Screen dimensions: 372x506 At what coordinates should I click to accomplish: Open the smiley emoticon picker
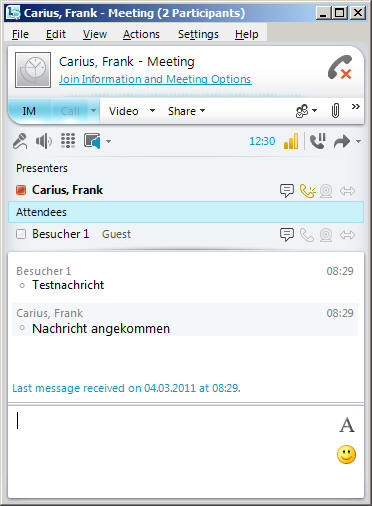(346, 454)
